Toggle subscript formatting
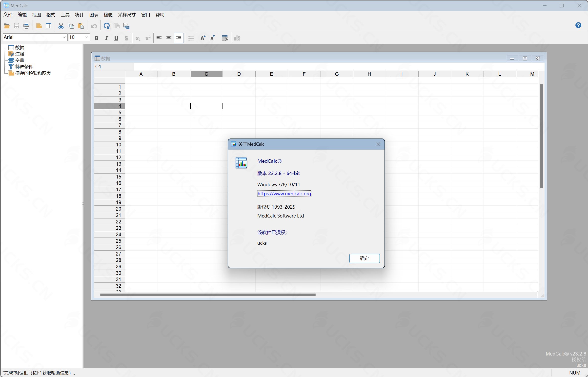 (138, 38)
